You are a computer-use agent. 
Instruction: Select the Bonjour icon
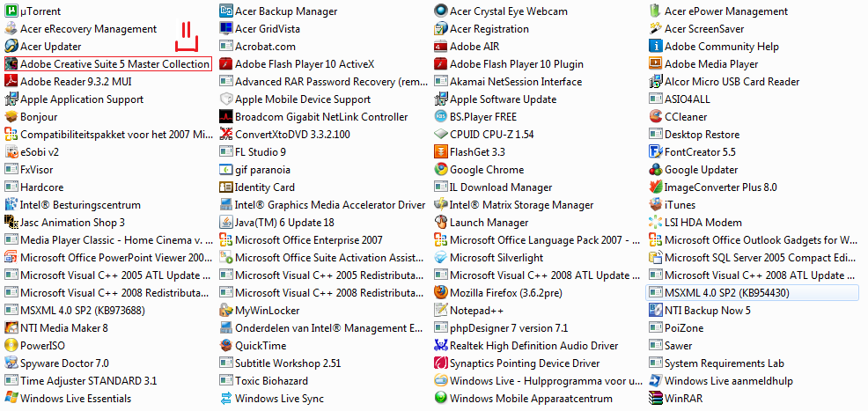click(11, 117)
